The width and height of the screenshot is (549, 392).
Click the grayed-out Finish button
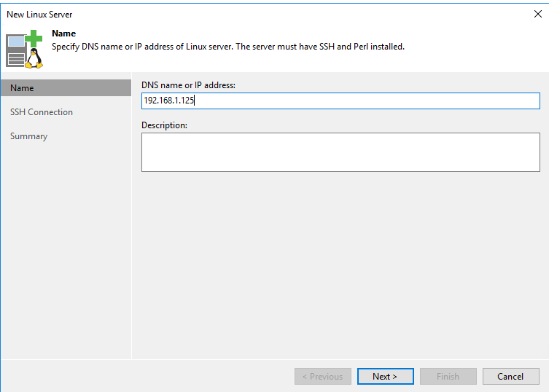[x=448, y=376]
